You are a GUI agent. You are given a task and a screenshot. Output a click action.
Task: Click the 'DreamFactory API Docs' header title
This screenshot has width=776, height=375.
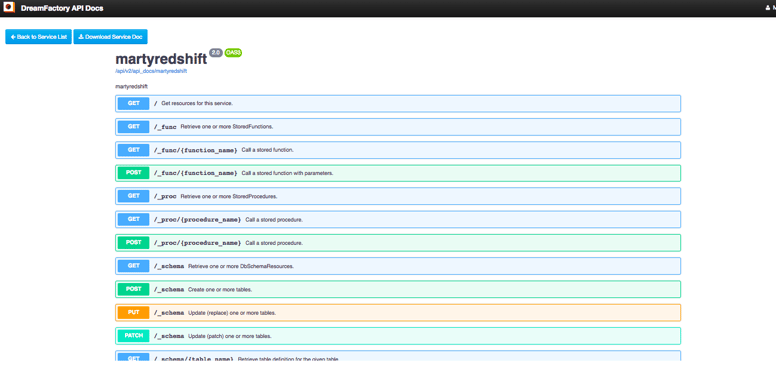pyautogui.click(x=62, y=8)
